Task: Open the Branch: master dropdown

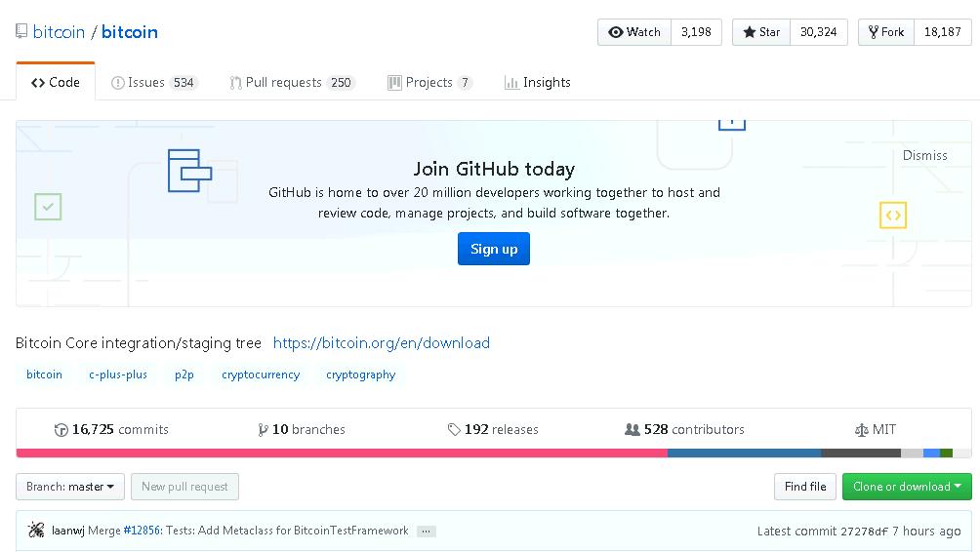Action: click(70, 487)
